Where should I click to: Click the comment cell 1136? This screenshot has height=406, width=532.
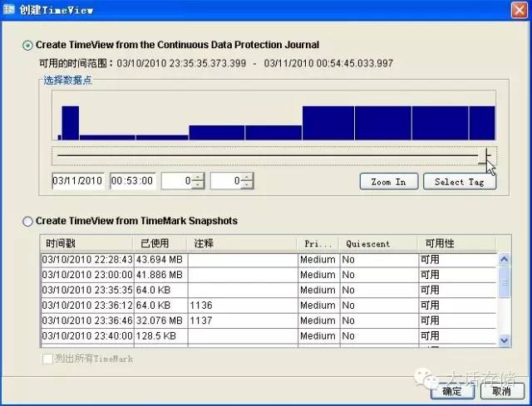click(x=243, y=306)
